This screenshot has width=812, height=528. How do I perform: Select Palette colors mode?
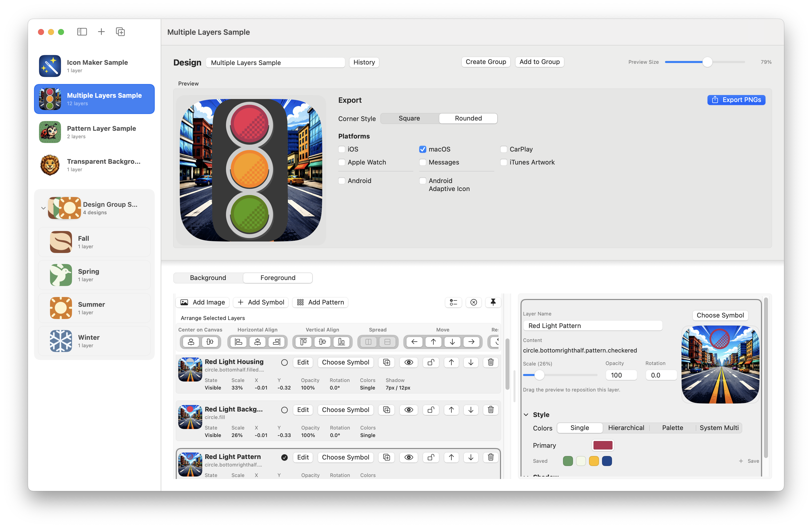[672, 428]
